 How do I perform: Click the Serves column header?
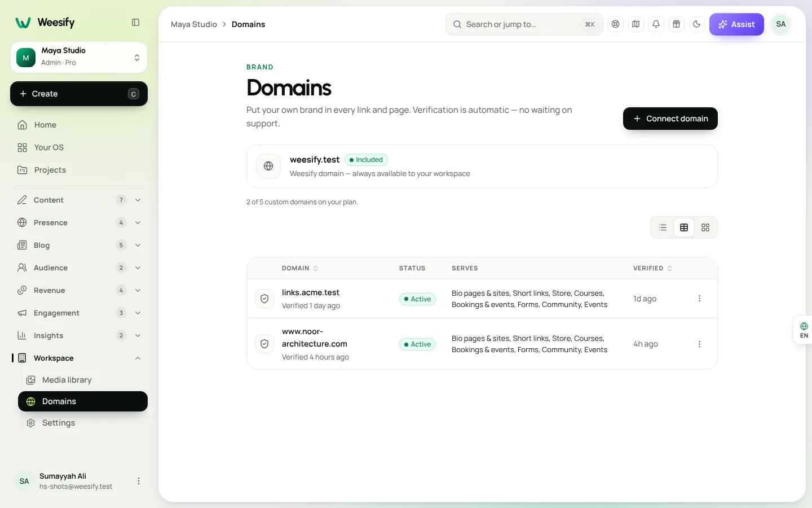[465, 268]
